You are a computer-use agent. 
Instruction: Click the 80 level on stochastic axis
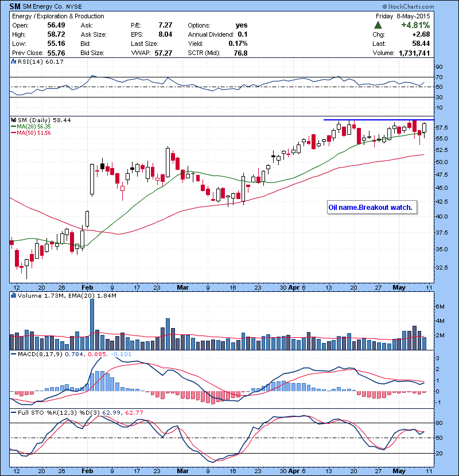point(439,423)
